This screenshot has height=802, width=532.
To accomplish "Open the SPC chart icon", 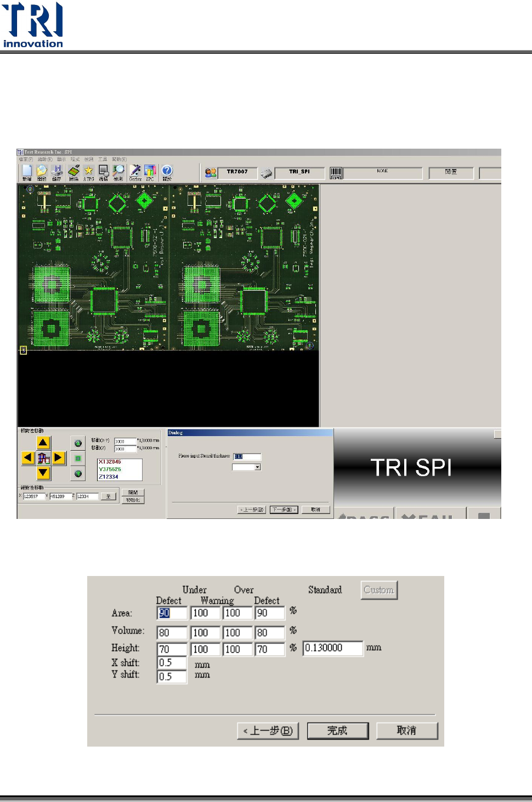I will [150, 172].
